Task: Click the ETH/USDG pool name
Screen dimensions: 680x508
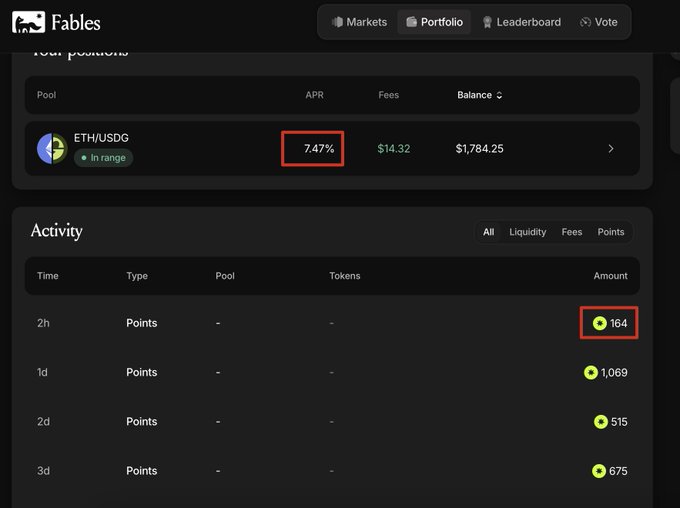Action: tap(101, 138)
